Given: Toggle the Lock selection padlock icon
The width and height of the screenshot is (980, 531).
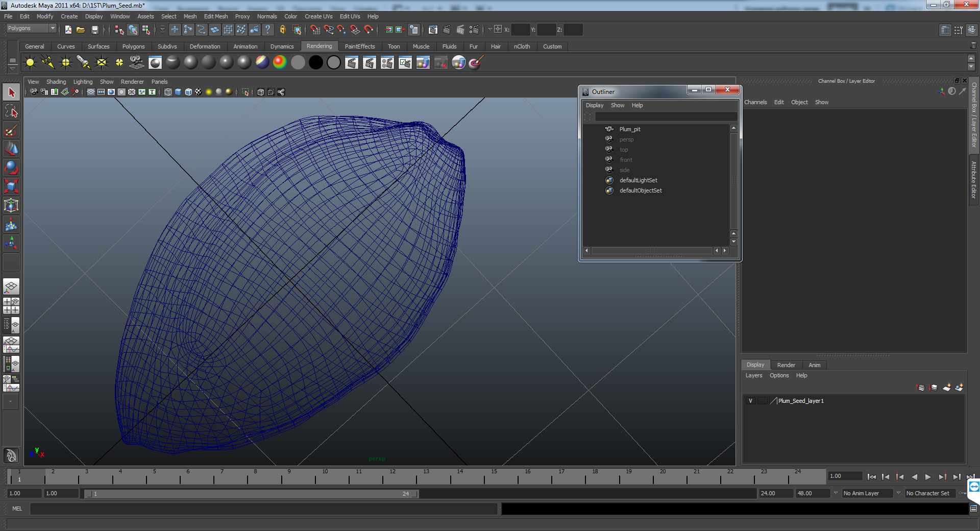Looking at the screenshot, I should click(282, 30).
